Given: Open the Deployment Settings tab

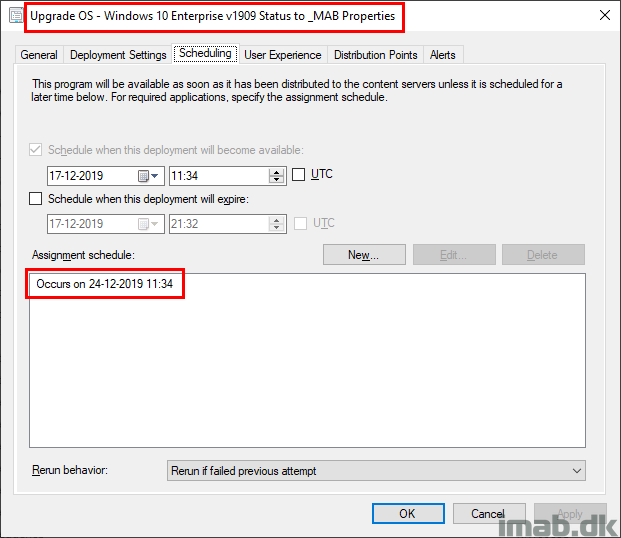Looking at the screenshot, I should pos(118,55).
